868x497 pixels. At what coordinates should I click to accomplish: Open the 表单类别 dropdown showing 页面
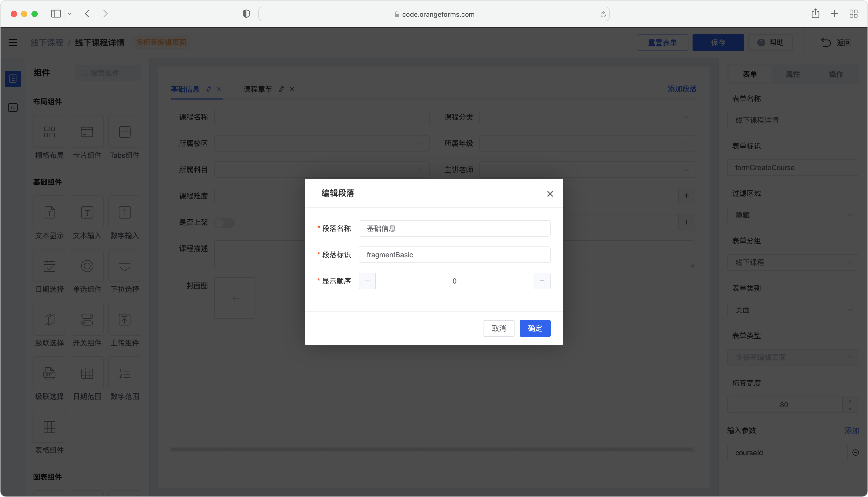pyautogui.click(x=792, y=310)
